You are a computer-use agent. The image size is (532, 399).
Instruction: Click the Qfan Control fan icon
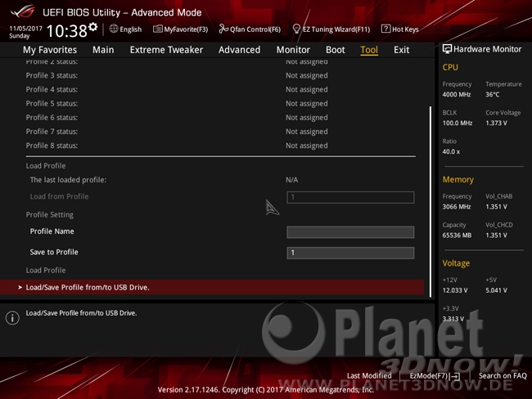(223, 29)
